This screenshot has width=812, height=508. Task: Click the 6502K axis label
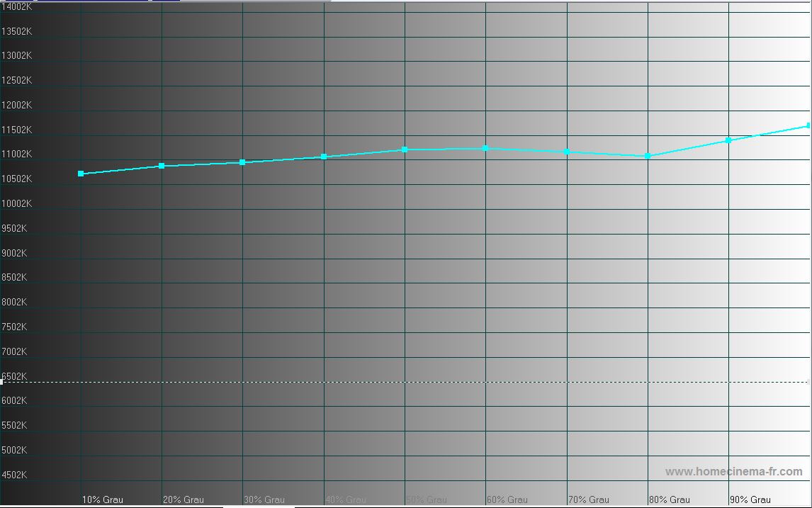click(14, 376)
